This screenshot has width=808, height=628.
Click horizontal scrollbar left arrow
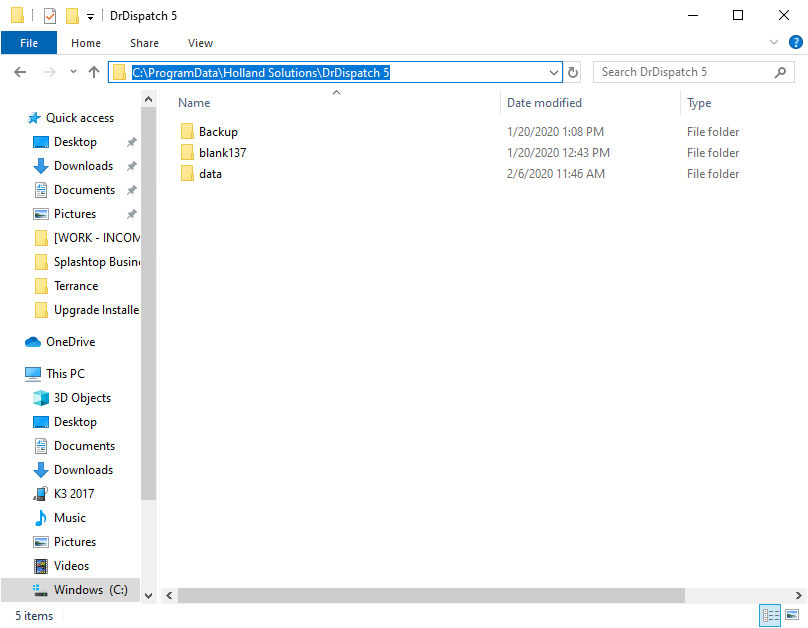pos(169,596)
